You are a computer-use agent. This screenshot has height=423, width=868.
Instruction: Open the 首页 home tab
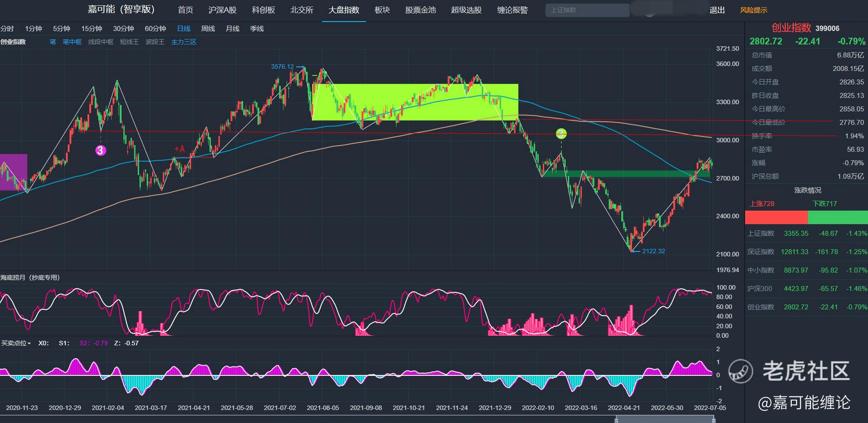click(x=185, y=10)
